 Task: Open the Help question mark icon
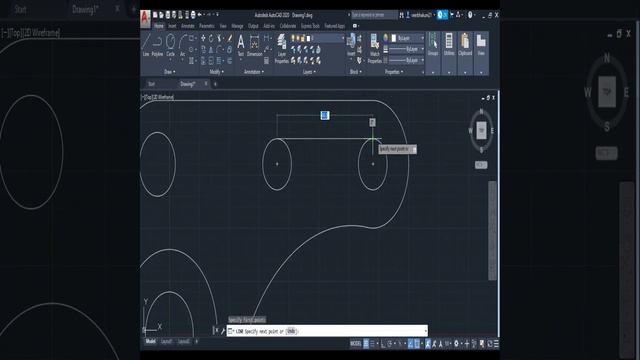click(470, 15)
